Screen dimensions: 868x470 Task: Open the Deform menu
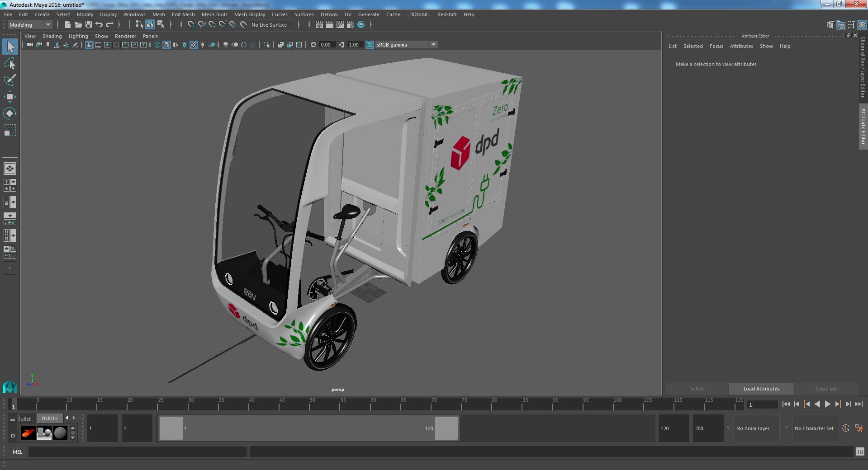[x=329, y=14]
